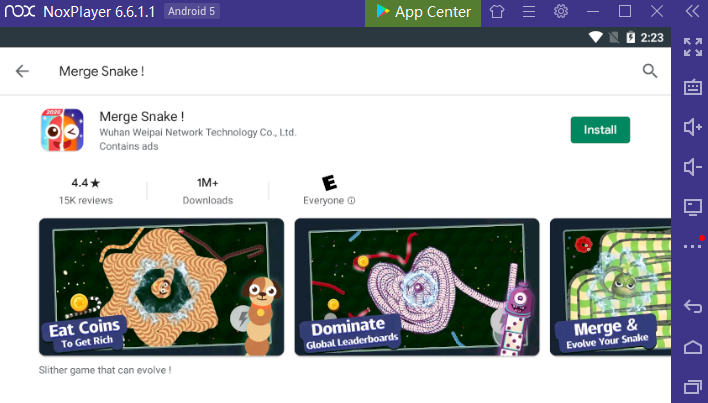
Task: Click the sidebar volume up icon
Action: pos(693,127)
